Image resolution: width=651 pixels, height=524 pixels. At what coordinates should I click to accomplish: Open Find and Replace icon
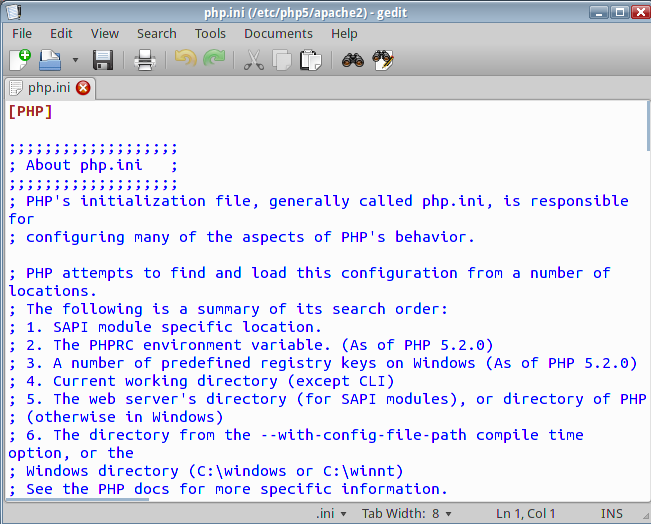[383, 60]
